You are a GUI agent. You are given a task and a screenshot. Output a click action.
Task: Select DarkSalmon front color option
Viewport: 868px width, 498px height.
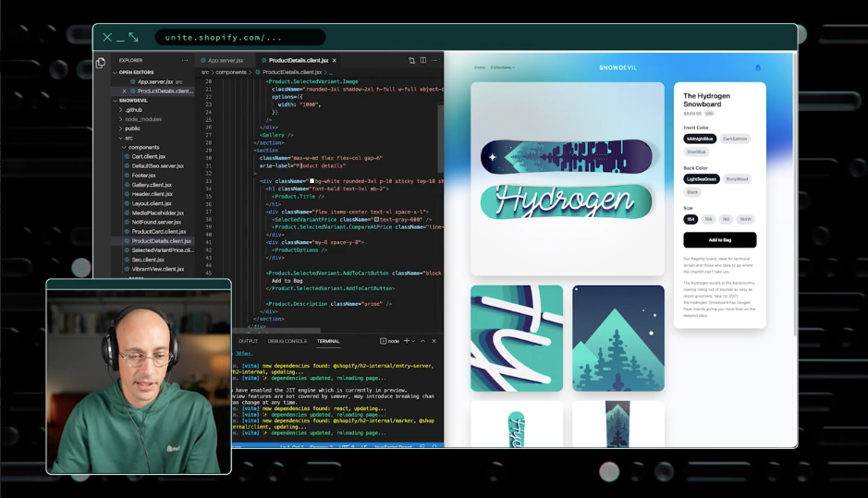tap(735, 139)
